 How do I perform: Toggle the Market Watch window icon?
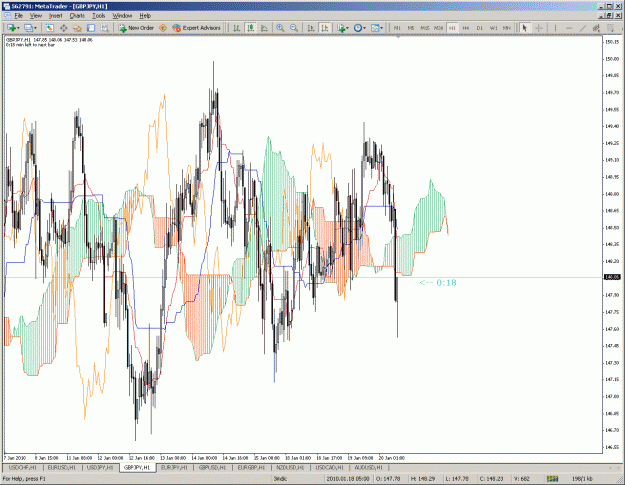[50, 28]
